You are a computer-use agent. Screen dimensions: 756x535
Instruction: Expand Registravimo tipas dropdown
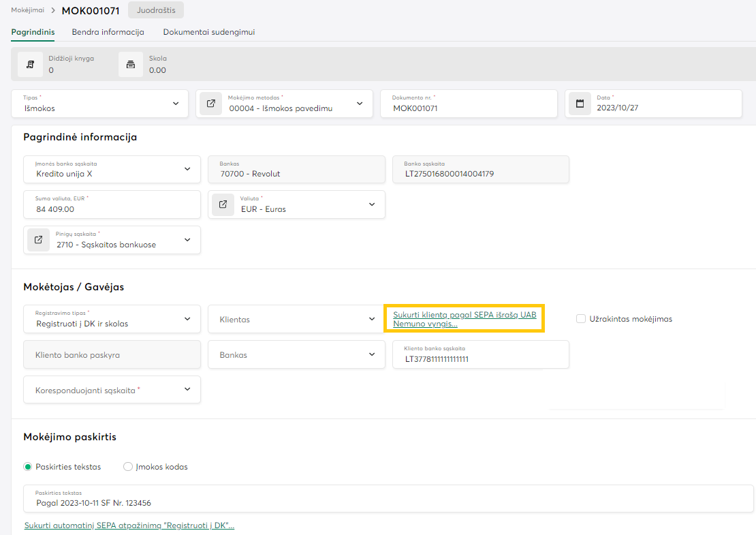point(187,319)
